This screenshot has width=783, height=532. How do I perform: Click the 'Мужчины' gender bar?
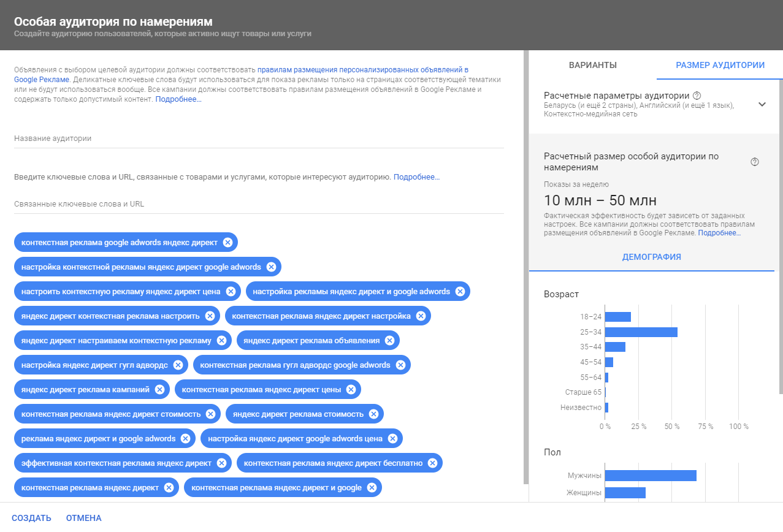pyautogui.click(x=651, y=476)
